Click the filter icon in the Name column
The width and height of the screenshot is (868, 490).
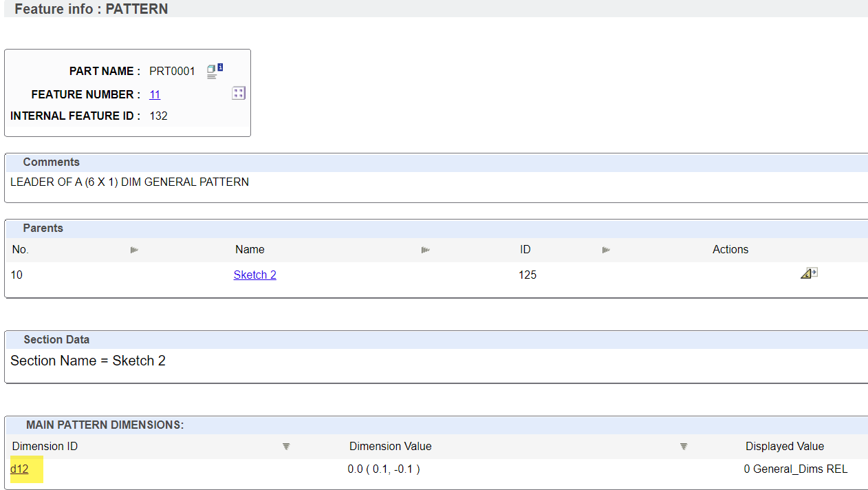[425, 251]
